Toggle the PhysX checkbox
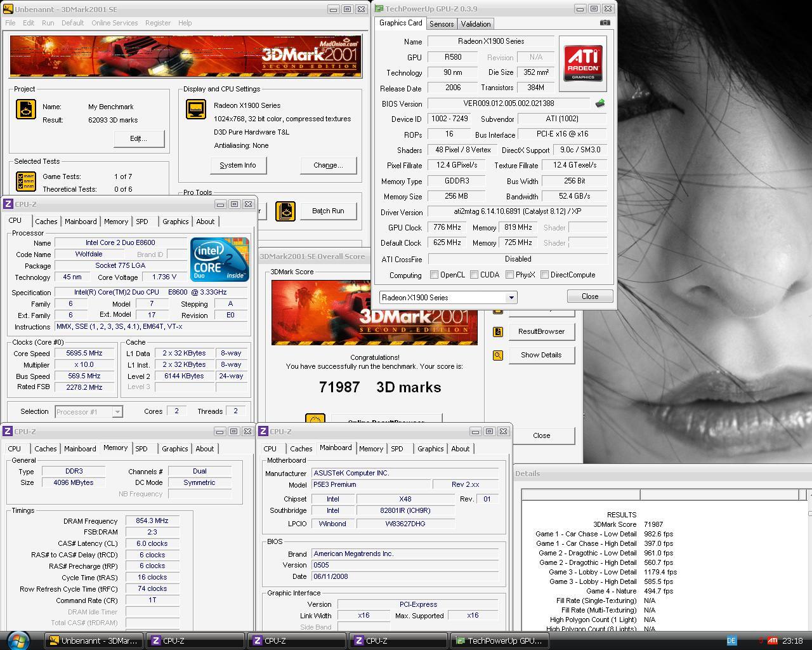 pyautogui.click(x=509, y=275)
